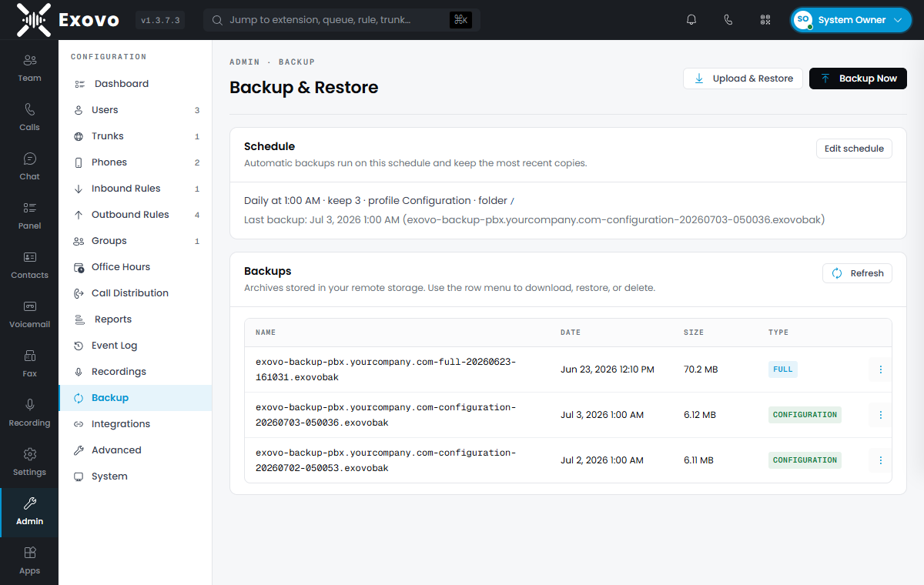Viewport: 924px width, 585px height.
Task: Select the configuration-20260703-050036 file name in table
Action: [x=386, y=415]
